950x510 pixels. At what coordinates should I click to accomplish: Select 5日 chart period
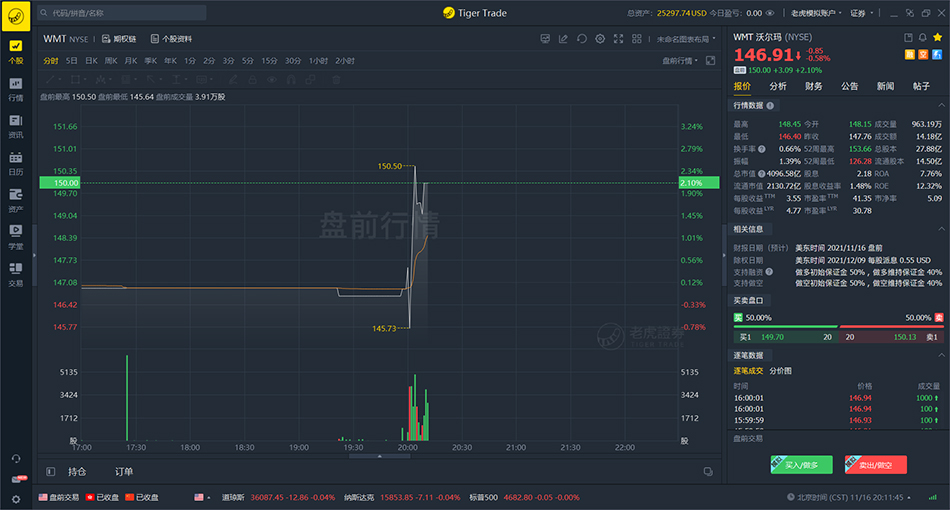pos(71,61)
